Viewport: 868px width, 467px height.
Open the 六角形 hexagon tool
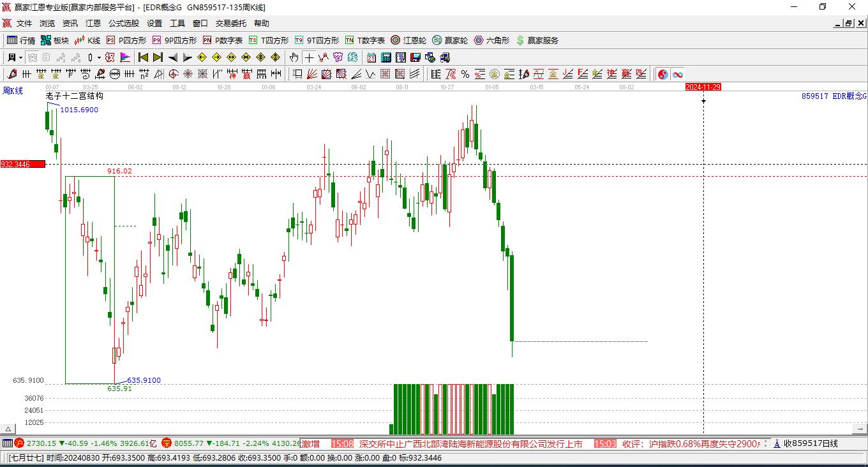pos(491,40)
